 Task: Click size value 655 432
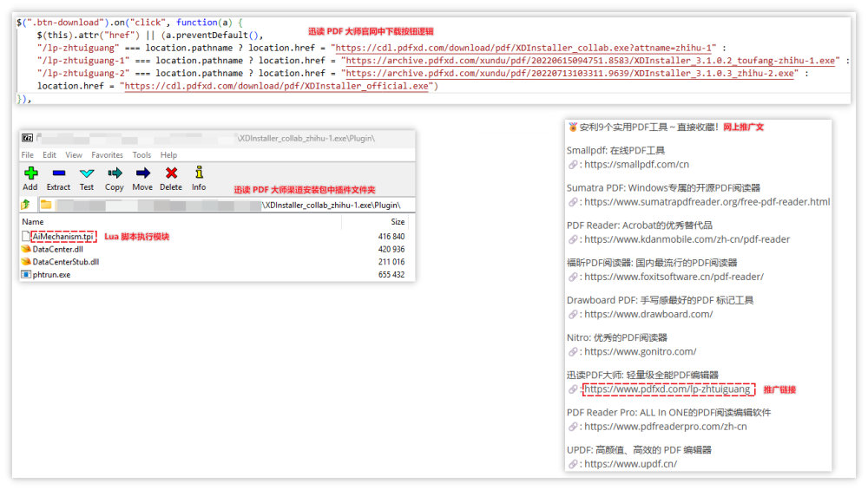[x=391, y=275]
